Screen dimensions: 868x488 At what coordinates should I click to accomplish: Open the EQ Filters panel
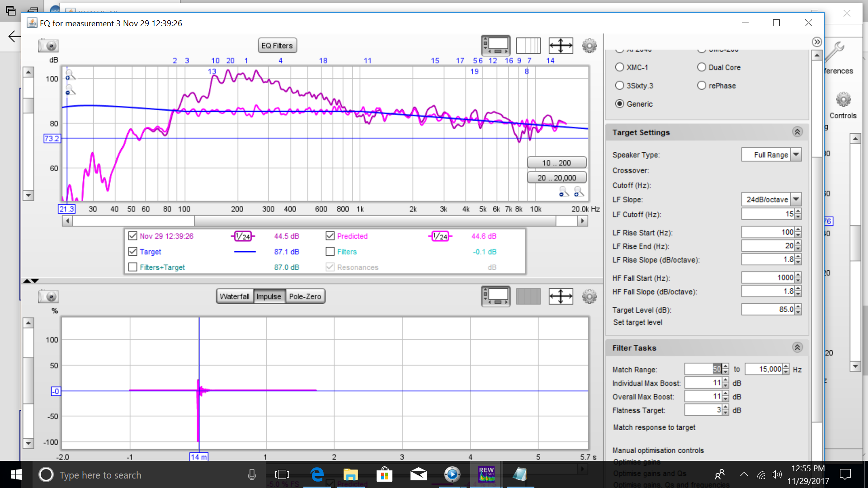[x=277, y=46]
